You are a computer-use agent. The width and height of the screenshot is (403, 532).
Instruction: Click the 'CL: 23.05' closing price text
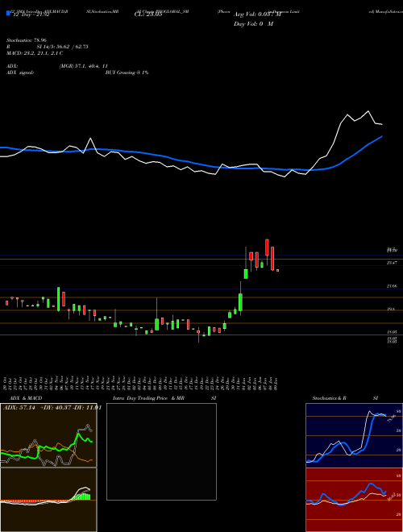tap(148, 15)
